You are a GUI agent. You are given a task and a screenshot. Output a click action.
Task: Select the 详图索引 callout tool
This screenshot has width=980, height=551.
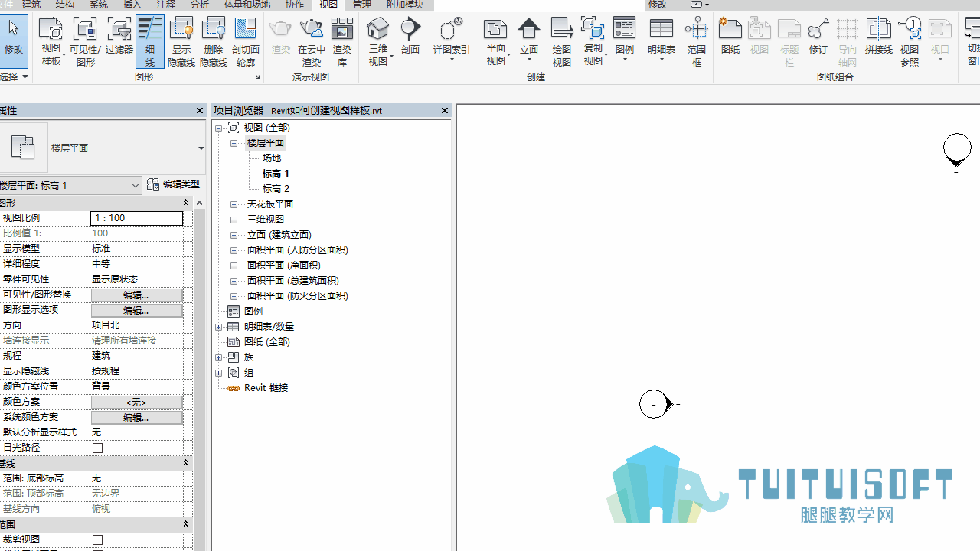click(452, 40)
